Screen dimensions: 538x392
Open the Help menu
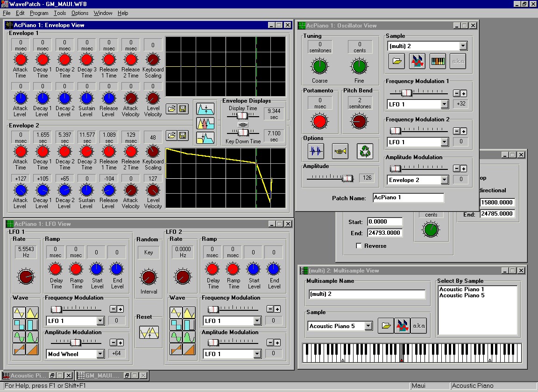click(x=123, y=13)
